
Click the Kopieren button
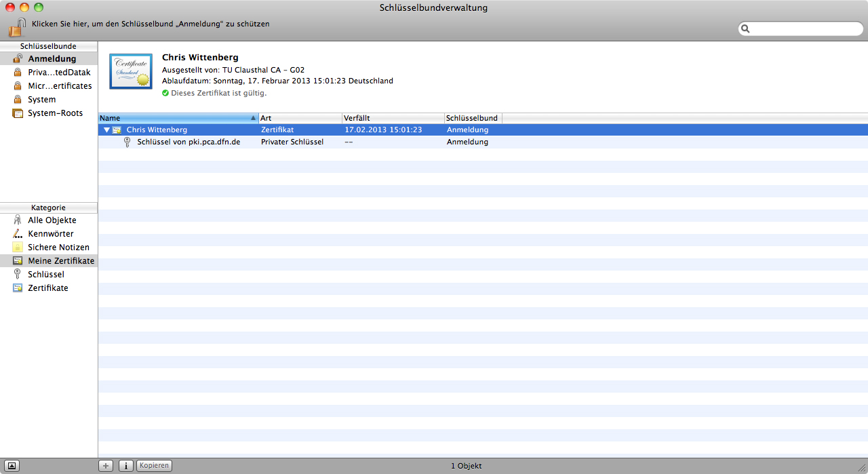point(154,466)
